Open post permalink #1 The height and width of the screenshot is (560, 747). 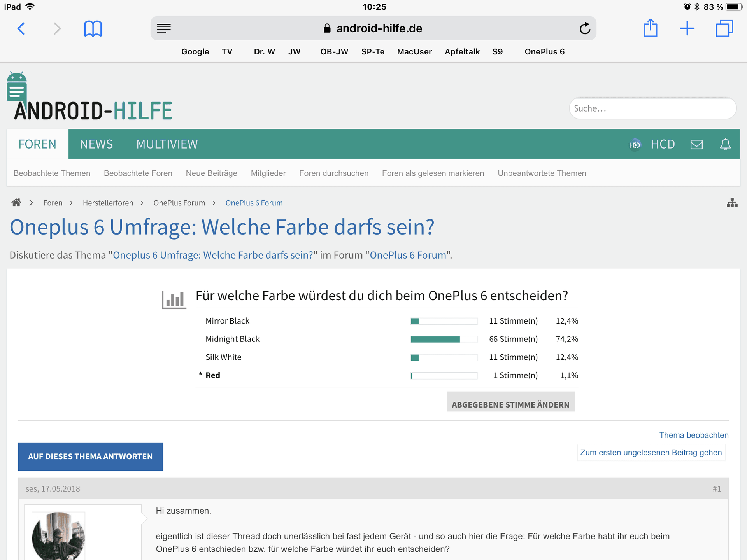[717, 488]
